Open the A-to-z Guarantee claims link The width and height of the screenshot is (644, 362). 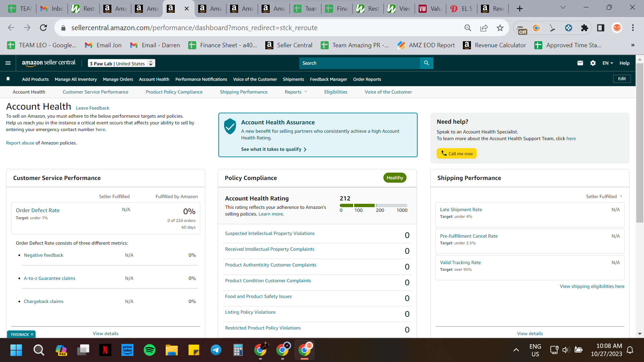(49, 278)
